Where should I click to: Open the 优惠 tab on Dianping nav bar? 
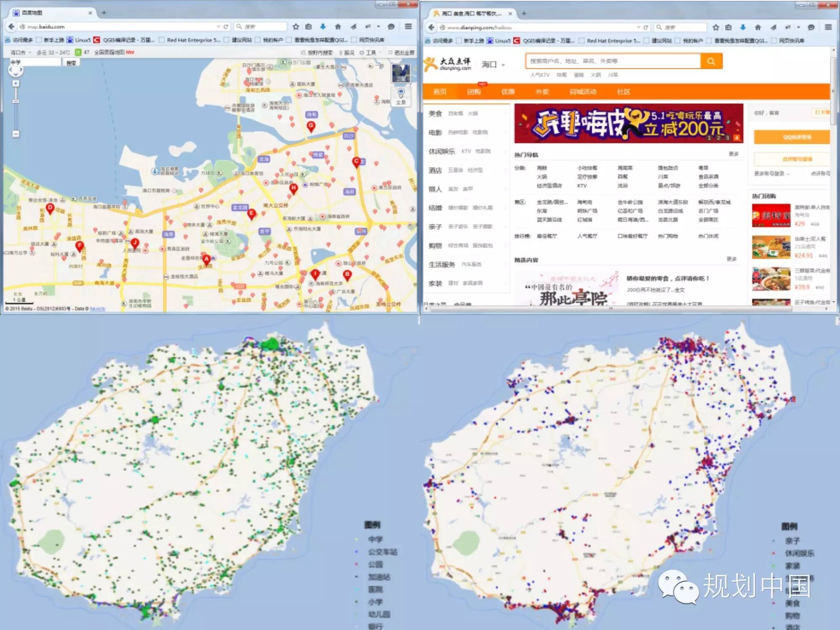(x=508, y=92)
